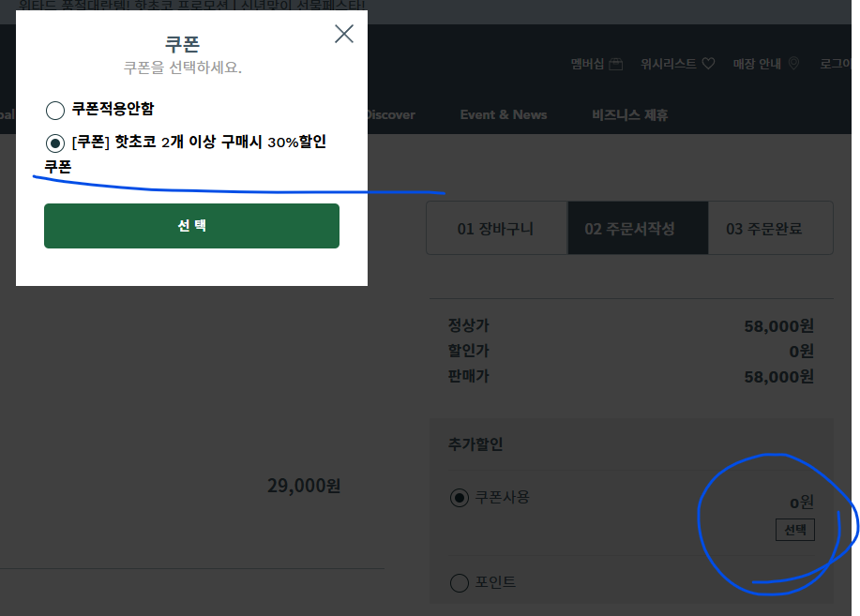Select the 핫초코 30% discount coupon radio

[x=55, y=143]
